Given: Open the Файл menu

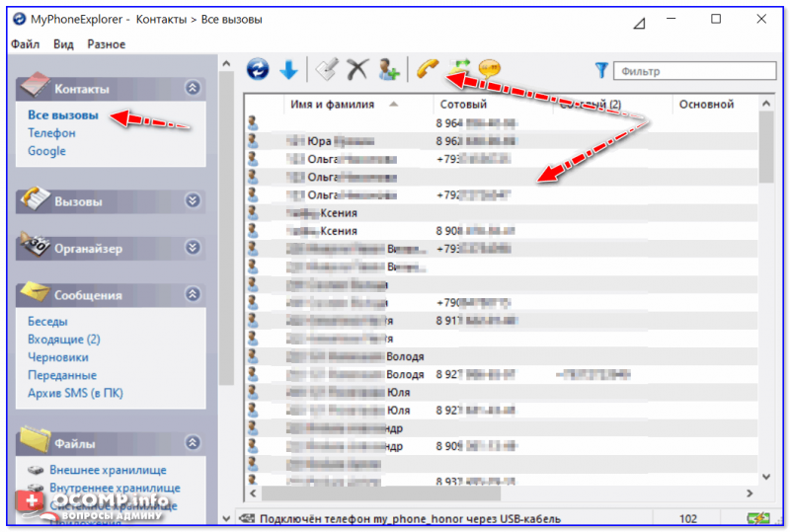Looking at the screenshot, I should tap(26, 44).
